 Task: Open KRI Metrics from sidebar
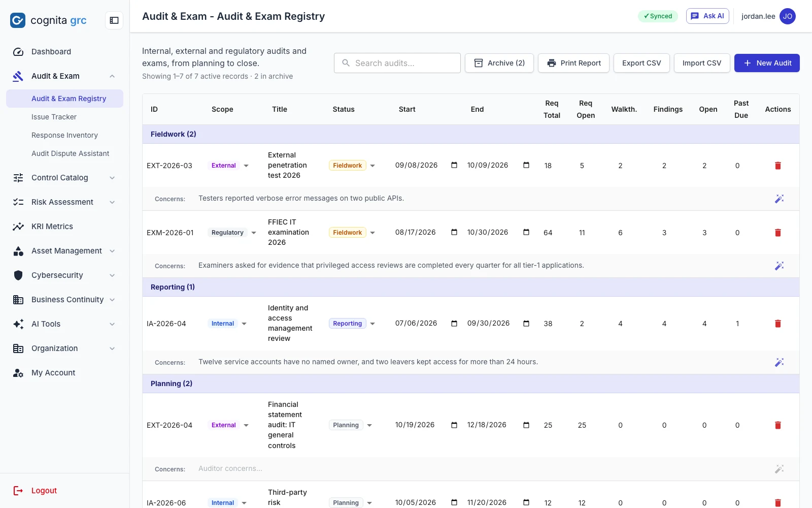click(65, 227)
